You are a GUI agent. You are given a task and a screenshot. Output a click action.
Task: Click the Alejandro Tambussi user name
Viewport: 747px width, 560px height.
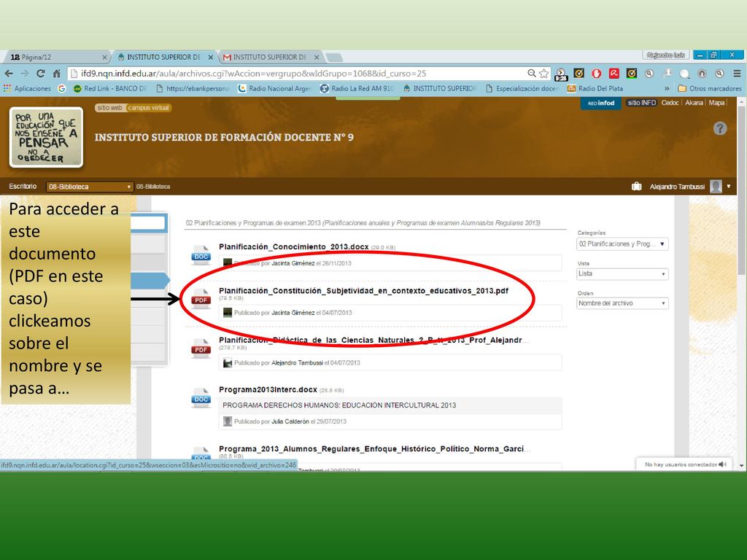[x=677, y=187]
